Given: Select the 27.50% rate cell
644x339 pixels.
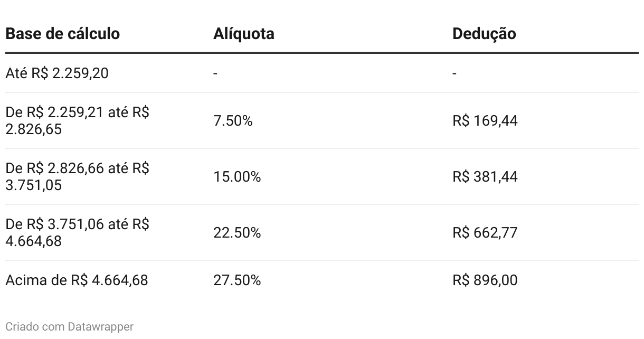Looking at the screenshot, I should [x=237, y=280].
